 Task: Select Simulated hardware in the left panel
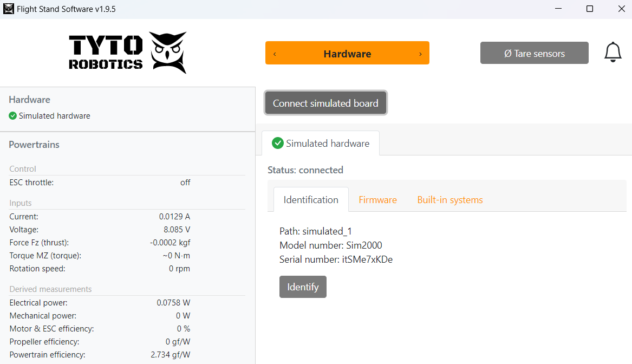[x=54, y=116]
